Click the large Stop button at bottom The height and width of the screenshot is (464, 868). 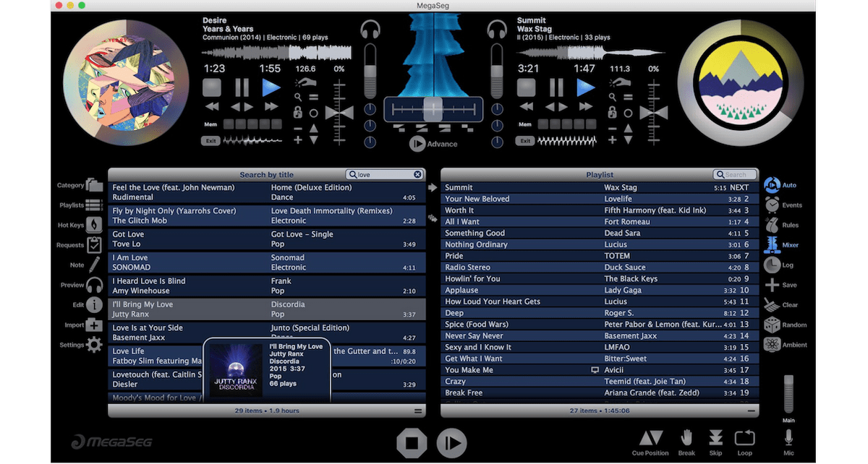(412, 442)
